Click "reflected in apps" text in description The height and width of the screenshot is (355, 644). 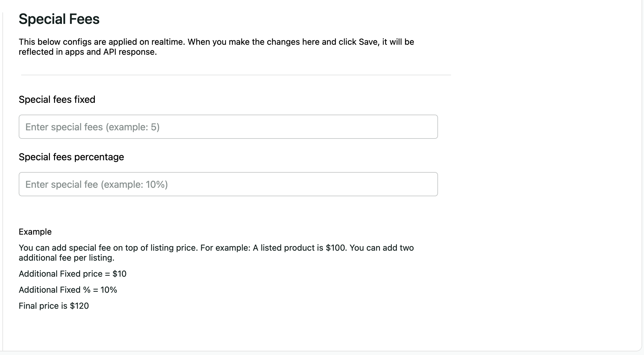(51, 52)
